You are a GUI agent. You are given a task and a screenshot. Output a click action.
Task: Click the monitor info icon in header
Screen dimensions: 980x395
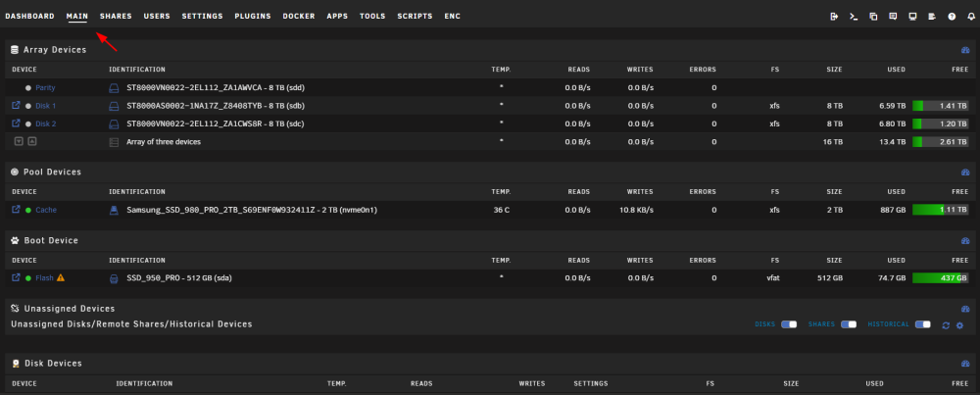click(x=912, y=17)
